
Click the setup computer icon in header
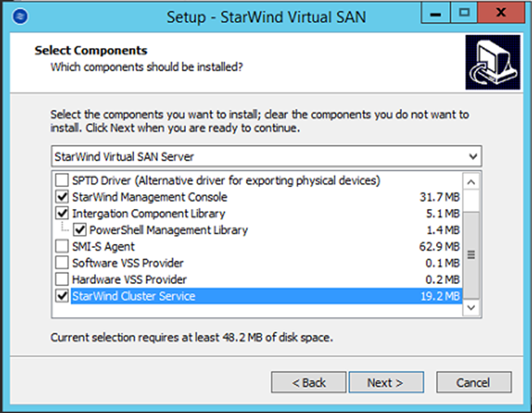point(492,62)
